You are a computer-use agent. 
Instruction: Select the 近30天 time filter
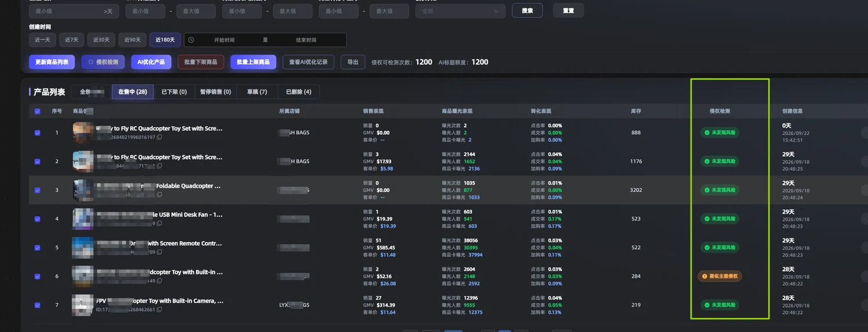click(101, 40)
